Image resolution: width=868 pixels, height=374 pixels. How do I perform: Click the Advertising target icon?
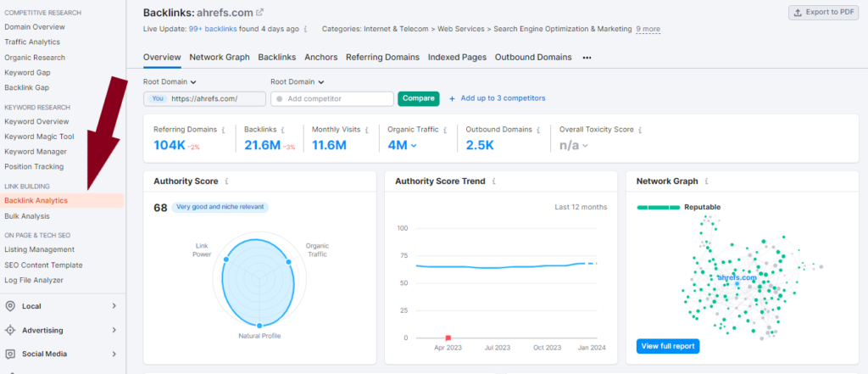pyautogui.click(x=10, y=330)
